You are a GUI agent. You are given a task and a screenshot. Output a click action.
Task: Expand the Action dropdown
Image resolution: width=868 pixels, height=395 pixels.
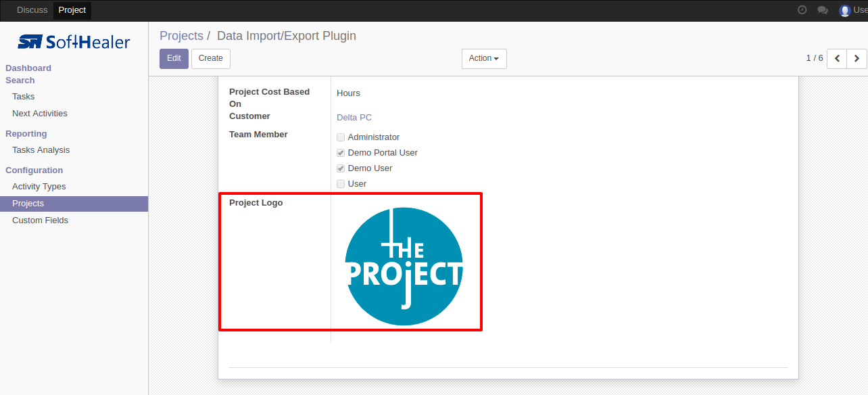tap(484, 58)
